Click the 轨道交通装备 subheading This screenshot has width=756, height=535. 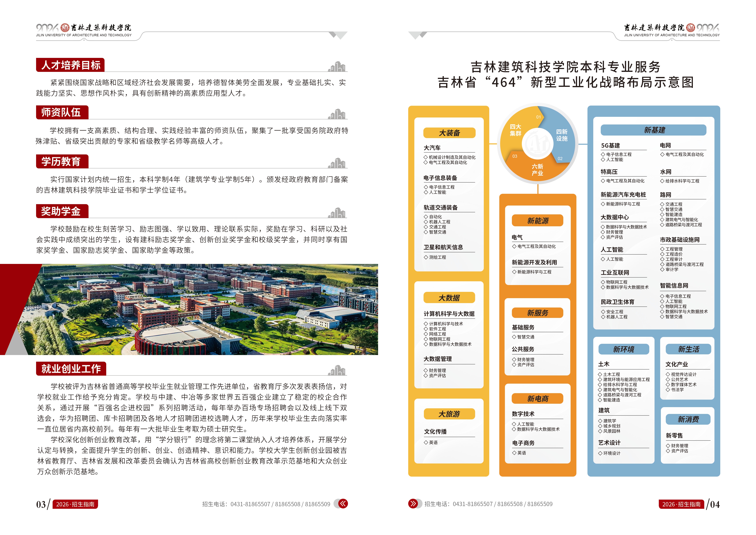[x=441, y=208]
